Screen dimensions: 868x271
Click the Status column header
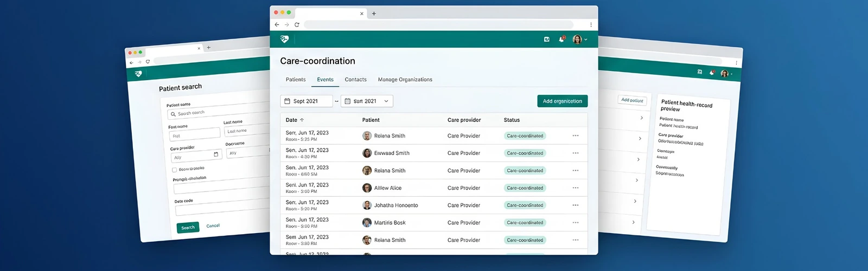click(512, 120)
